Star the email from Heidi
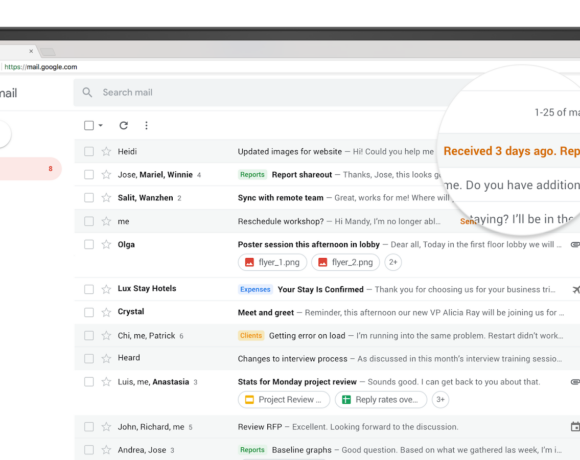580x460 pixels. point(107,151)
